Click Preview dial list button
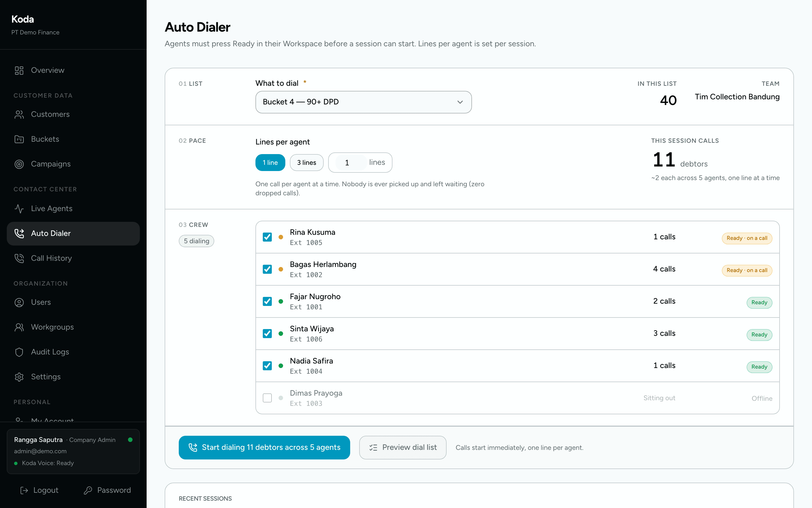The width and height of the screenshot is (812, 508). pos(403,448)
